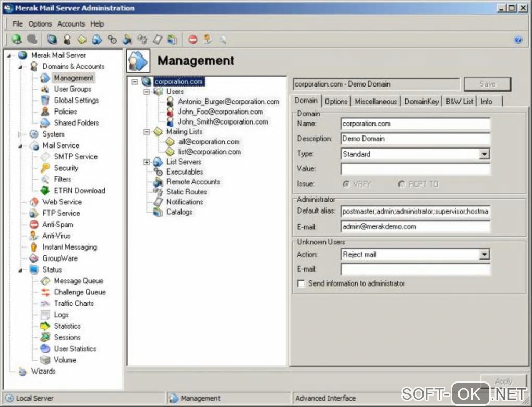Viewport: 532px width, 407px height.
Task: Click the Executables gears icon in domain tree
Action: [158, 172]
